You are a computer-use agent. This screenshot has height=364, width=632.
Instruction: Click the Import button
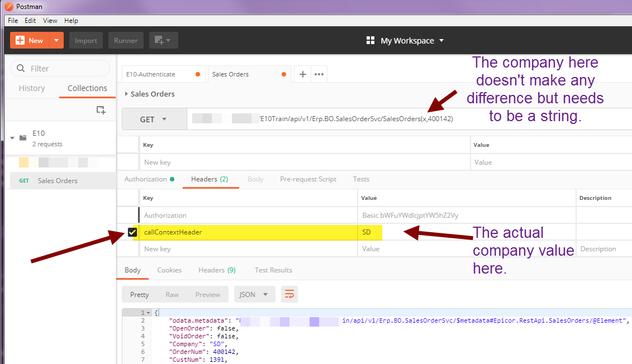tap(86, 40)
